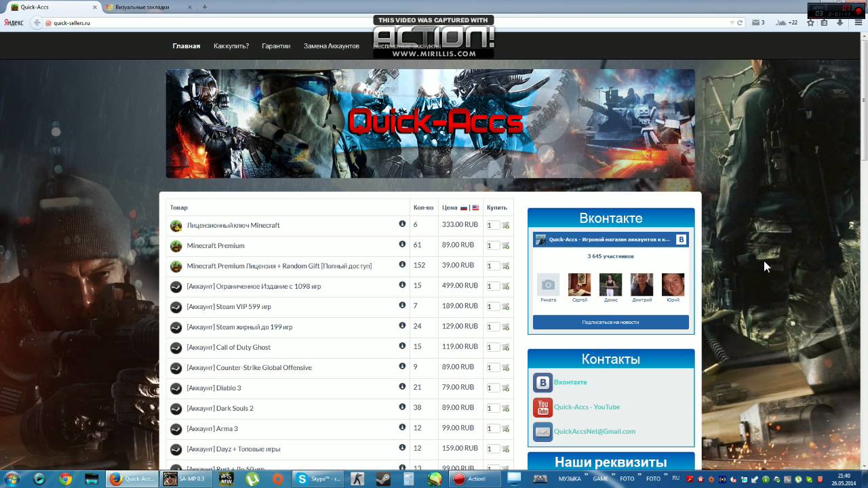Image resolution: width=868 pixels, height=488 pixels.
Task: Open uTorrent from the taskbar
Action: 252,479
